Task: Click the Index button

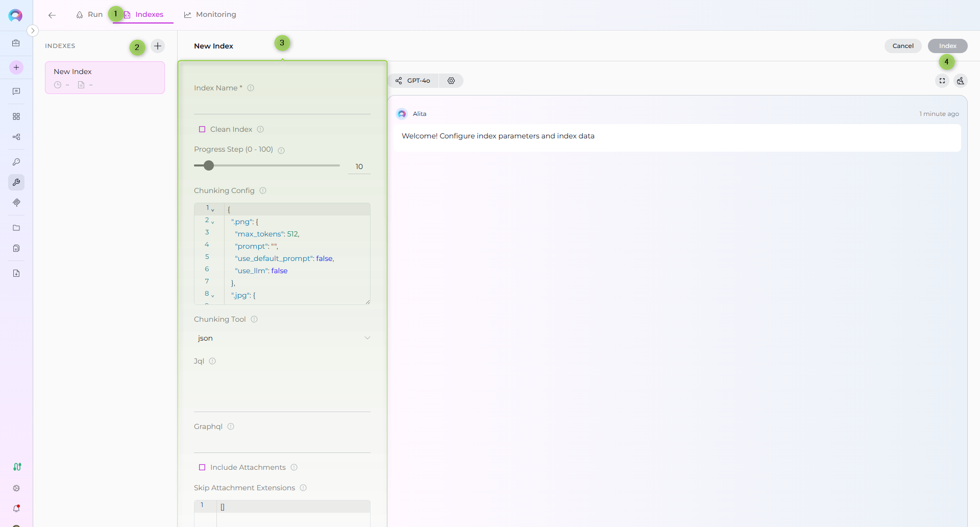Action: click(947, 46)
